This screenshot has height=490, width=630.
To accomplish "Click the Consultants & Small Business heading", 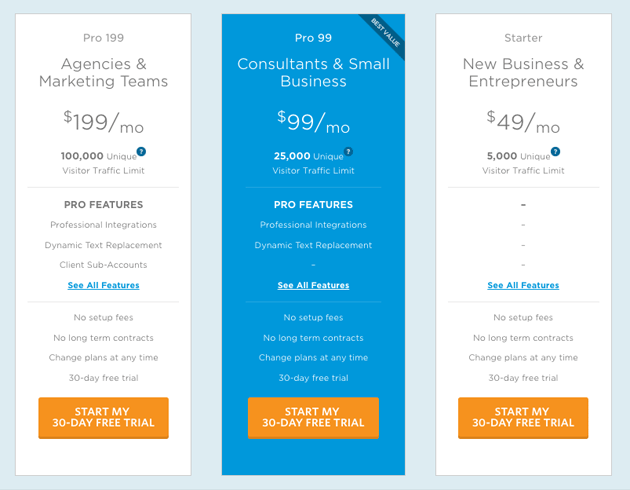I will [313, 72].
